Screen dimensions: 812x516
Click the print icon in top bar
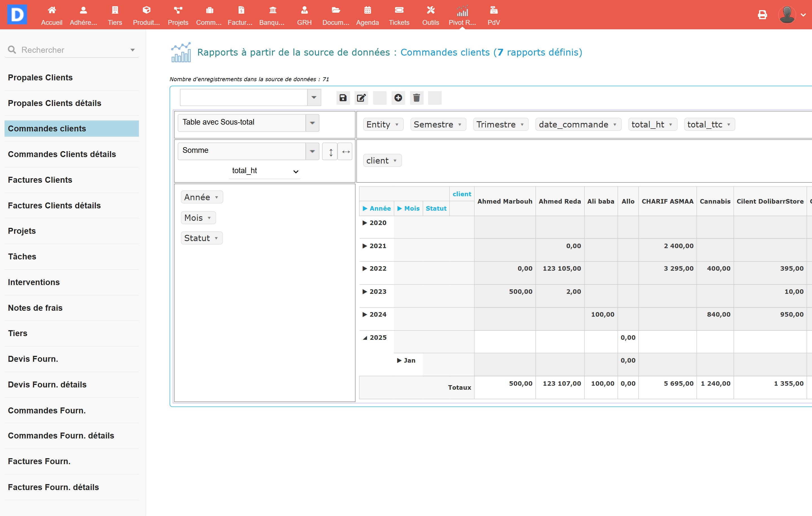point(762,14)
